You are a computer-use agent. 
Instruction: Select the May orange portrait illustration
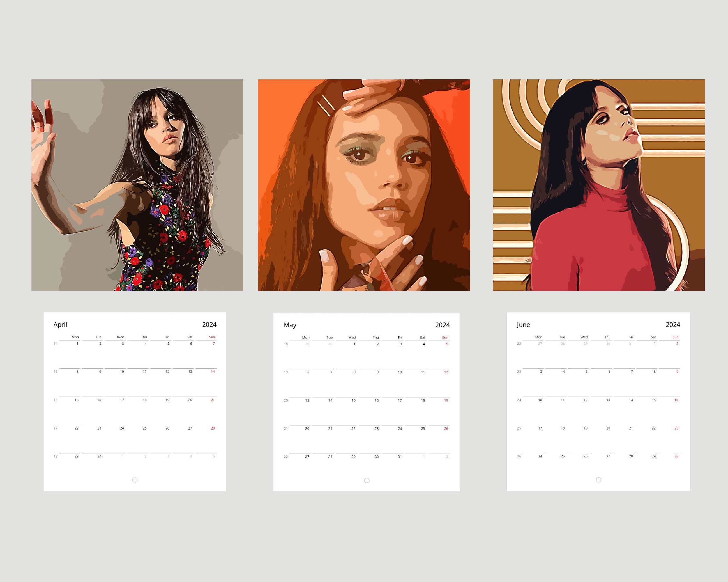[364, 185]
